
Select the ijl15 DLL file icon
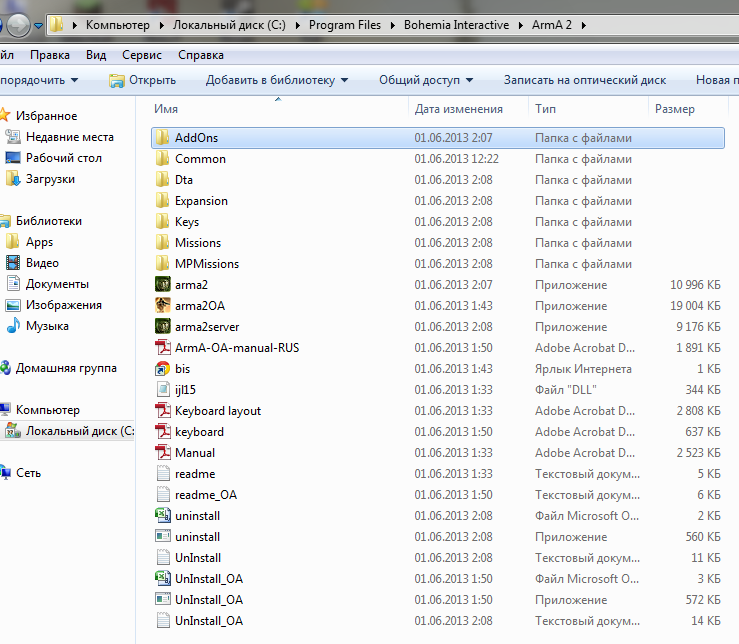pos(163,390)
